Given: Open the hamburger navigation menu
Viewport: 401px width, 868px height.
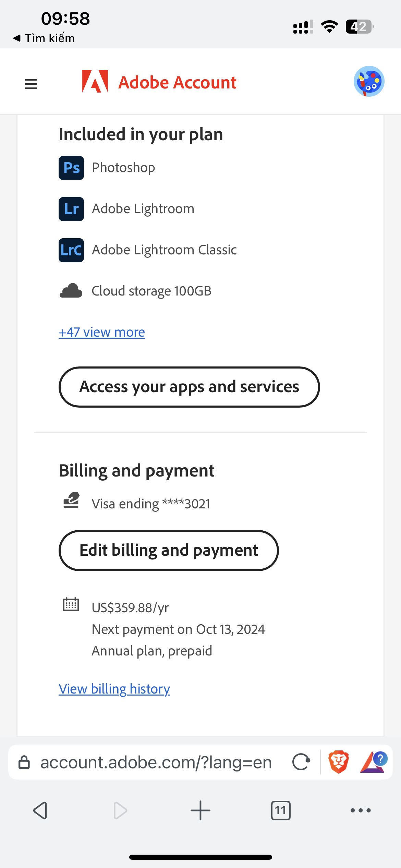Looking at the screenshot, I should (x=31, y=84).
